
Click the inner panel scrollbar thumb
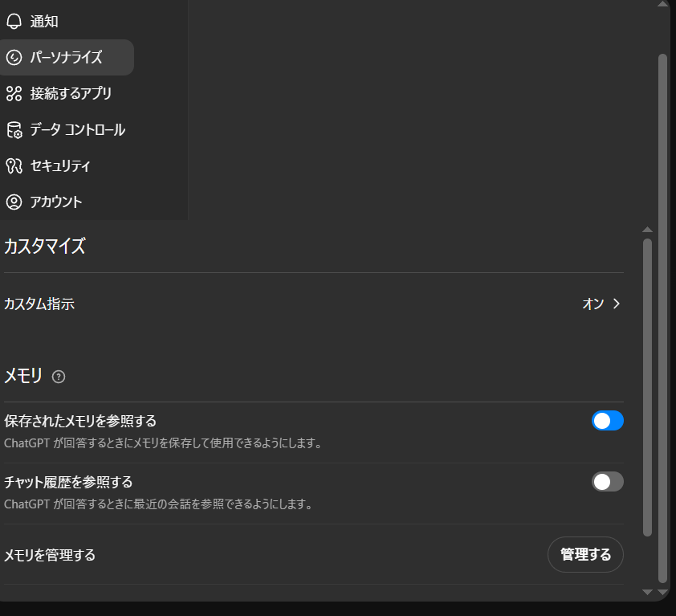[647, 387]
